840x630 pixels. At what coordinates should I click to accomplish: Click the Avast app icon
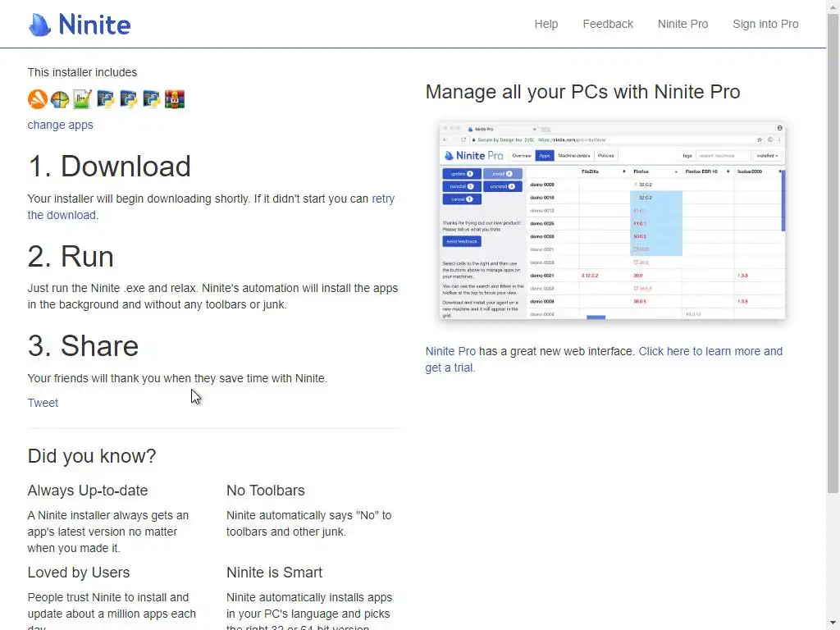[38, 99]
